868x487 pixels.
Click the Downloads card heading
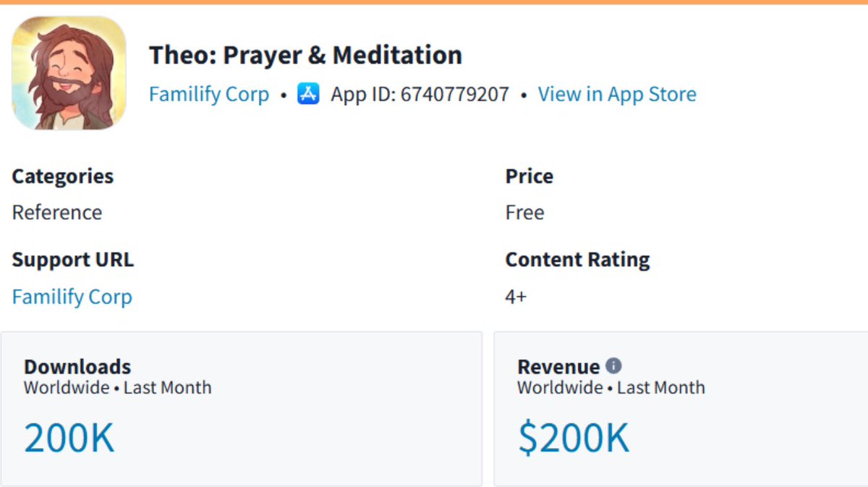coord(77,366)
